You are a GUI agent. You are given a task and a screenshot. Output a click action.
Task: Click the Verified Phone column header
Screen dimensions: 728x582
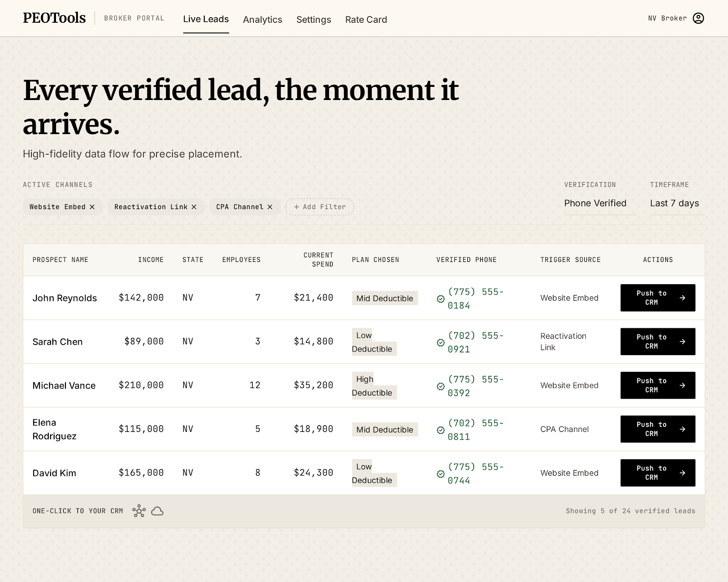[466, 260]
